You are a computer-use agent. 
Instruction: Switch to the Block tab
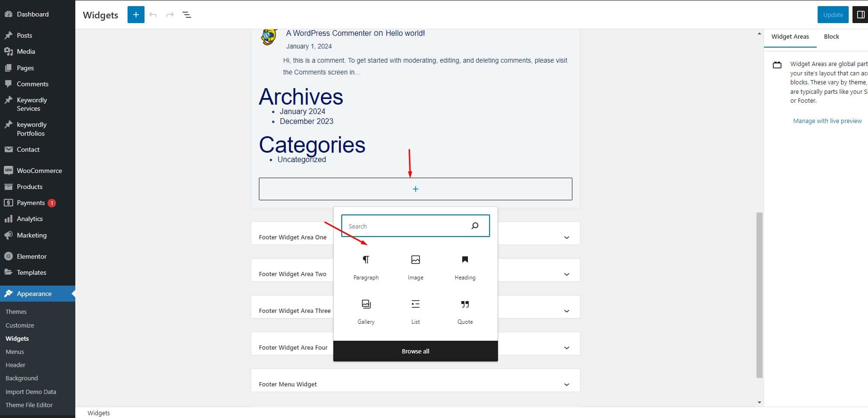831,37
